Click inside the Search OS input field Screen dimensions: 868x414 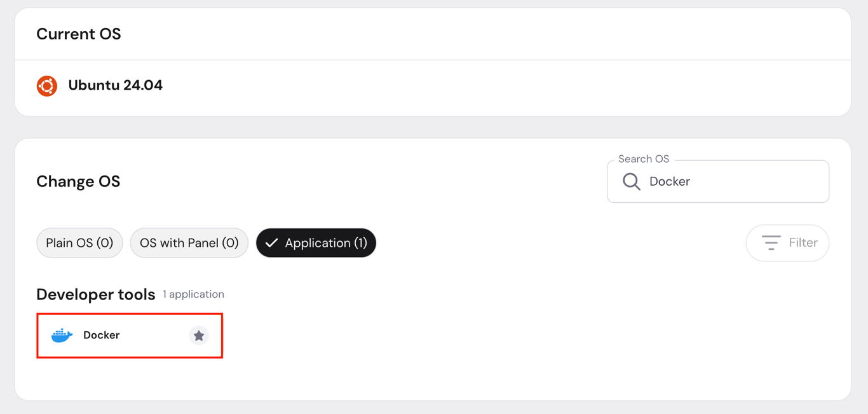coord(718,181)
